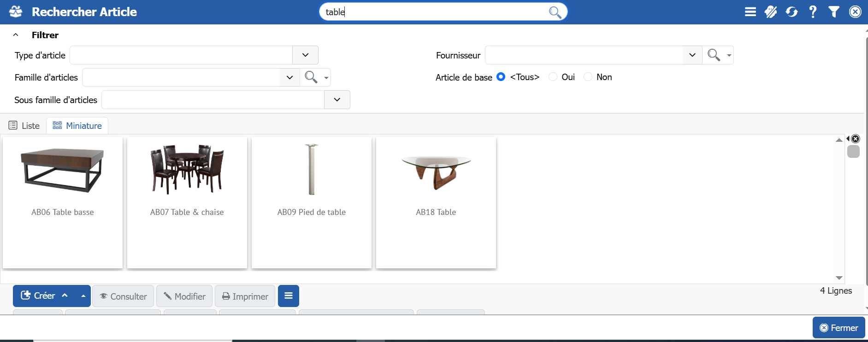Click the Fermer button

click(x=838, y=328)
